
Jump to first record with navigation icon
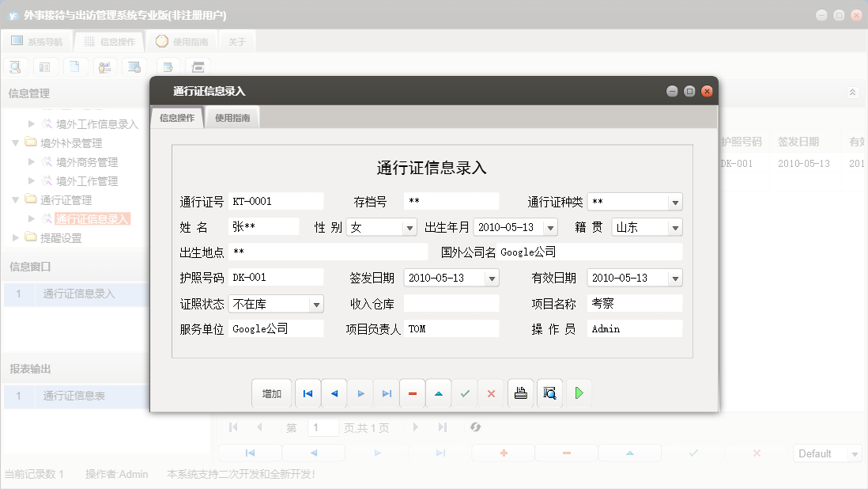tap(308, 392)
